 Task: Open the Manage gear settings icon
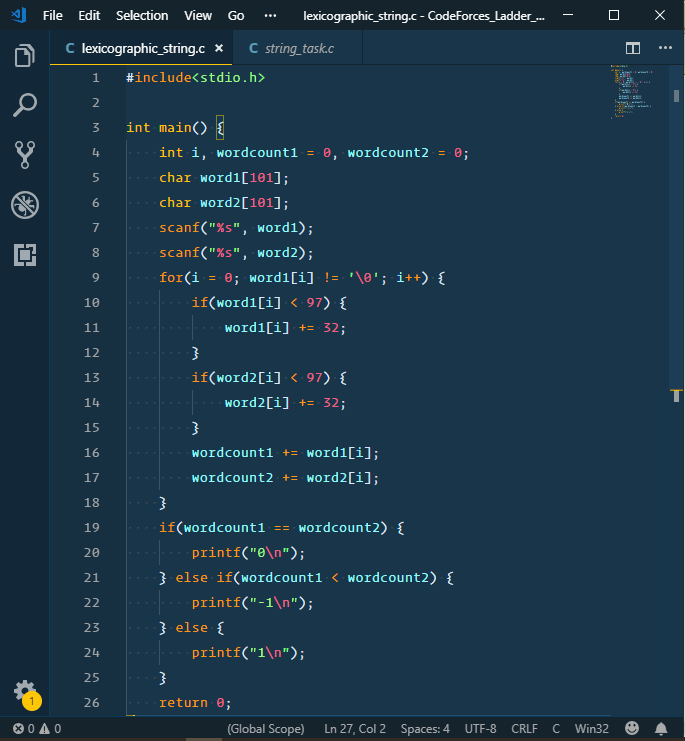point(24,691)
